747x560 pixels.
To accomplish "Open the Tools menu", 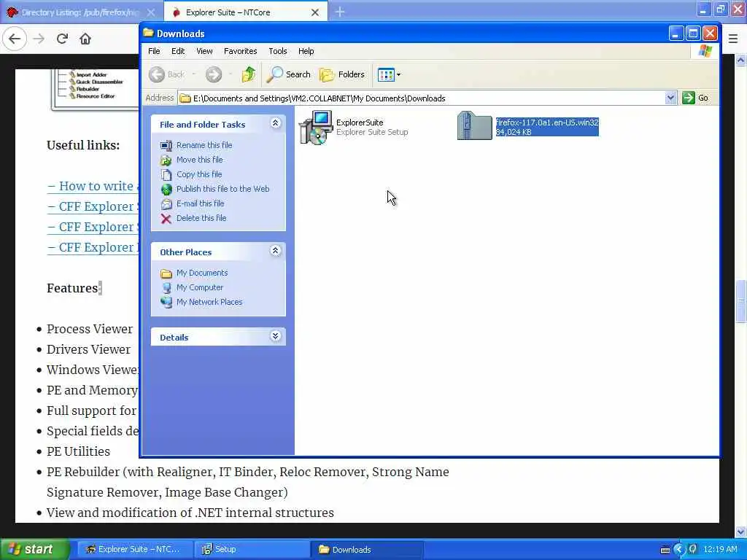I will click(278, 51).
